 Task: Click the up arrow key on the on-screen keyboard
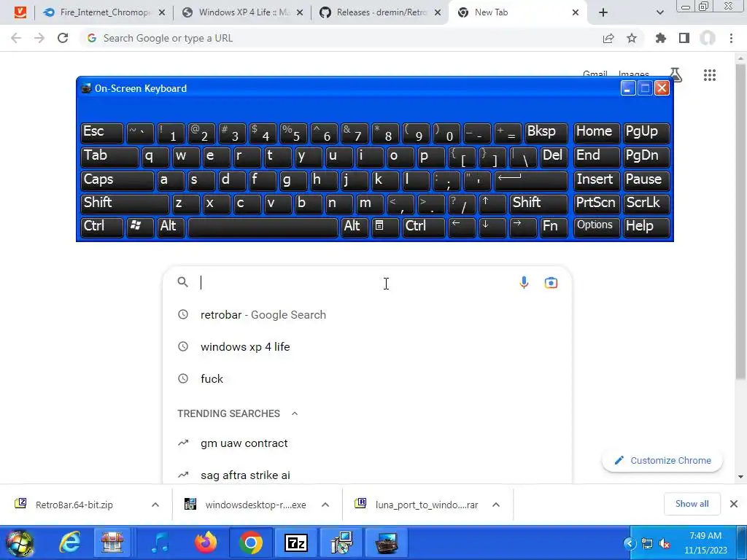tap(492, 204)
